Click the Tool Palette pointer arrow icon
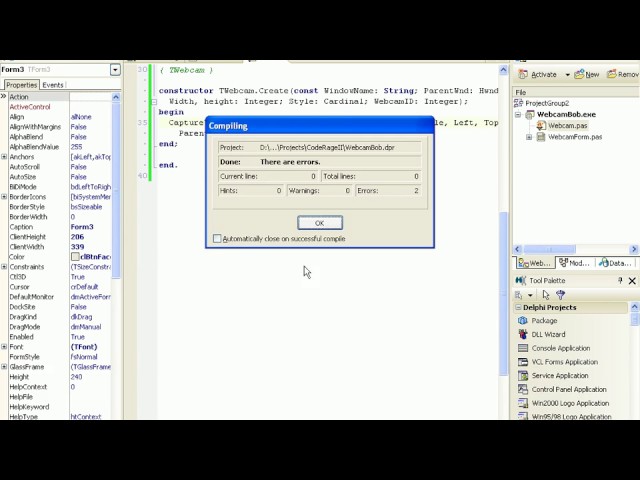Viewport: 640px width, 480px height. coord(546,295)
